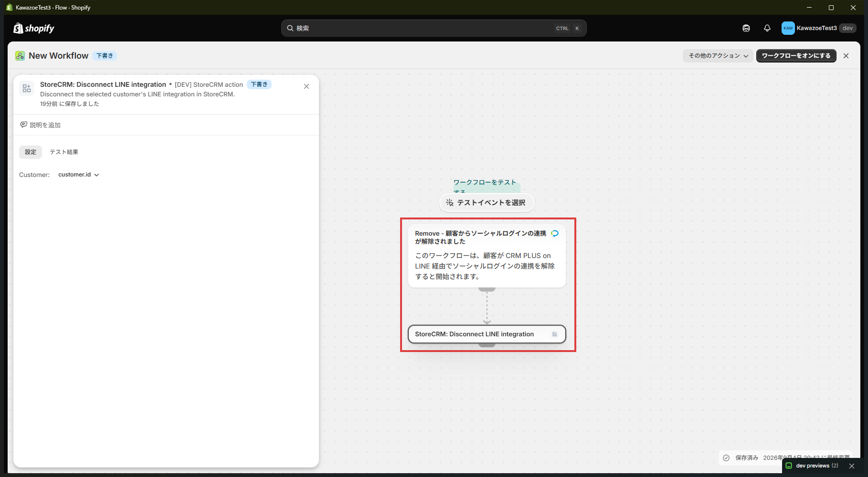Screen dimensions: 868x477
Task: Focus the 検索 search field
Action: coord(434,28)
